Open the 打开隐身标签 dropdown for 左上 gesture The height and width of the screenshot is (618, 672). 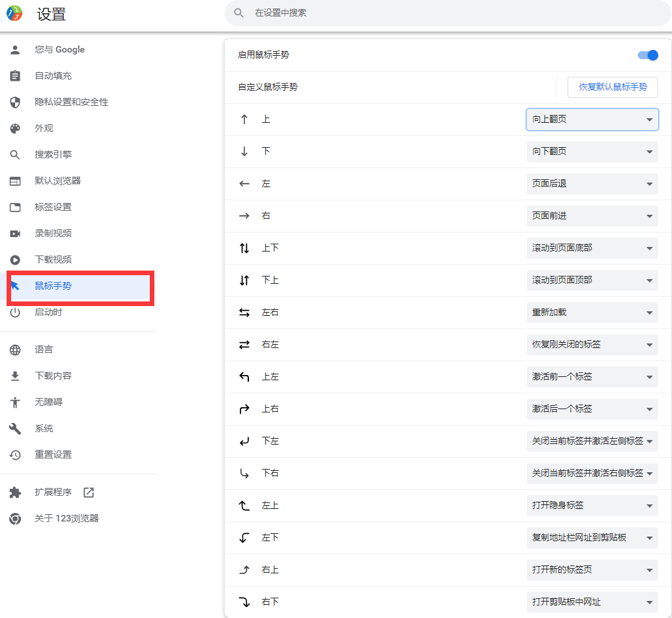(592, 506)
